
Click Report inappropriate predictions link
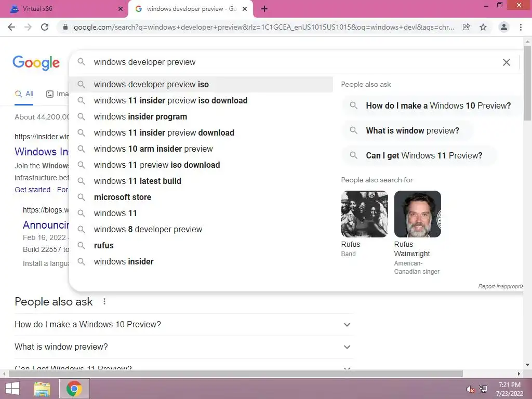coord(501,286)
